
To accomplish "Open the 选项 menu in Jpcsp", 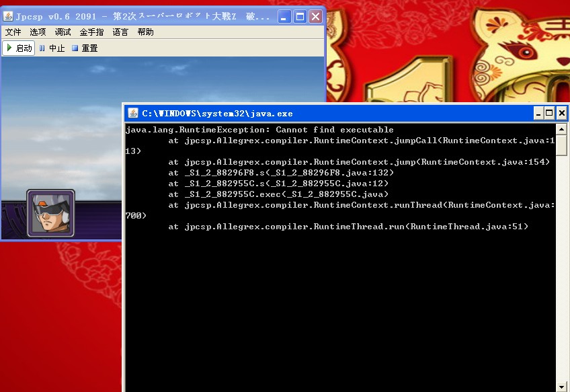I will (x=38, y=32).
